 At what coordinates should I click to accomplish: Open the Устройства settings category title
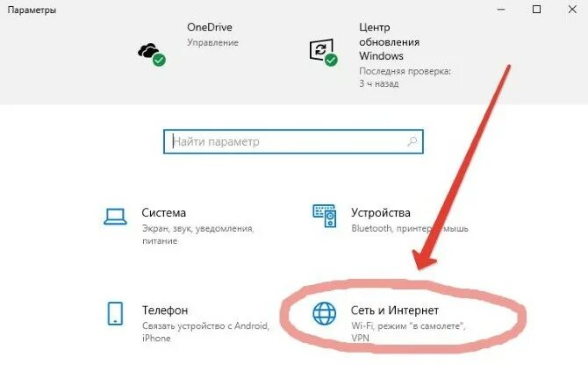pyautogui.click(x=381, y=212)
